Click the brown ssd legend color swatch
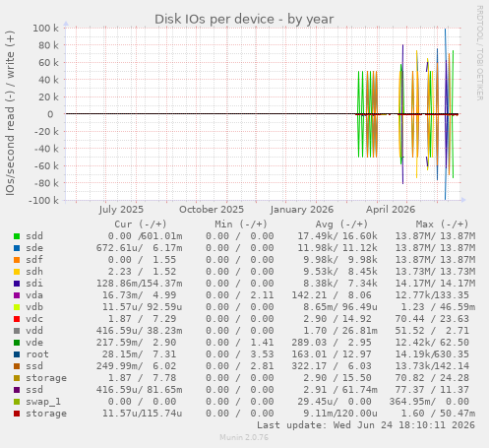This screenshot has width=489, height=448. 17,366
